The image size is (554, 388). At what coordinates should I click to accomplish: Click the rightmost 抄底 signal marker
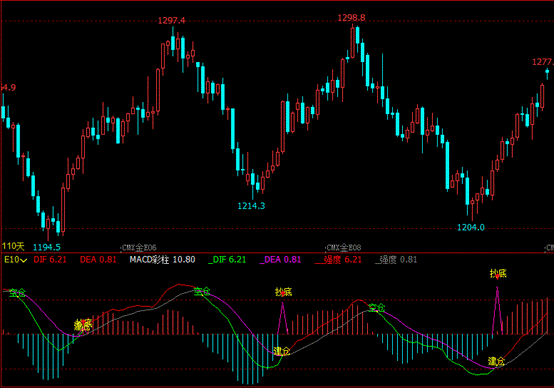coord(498,273)
